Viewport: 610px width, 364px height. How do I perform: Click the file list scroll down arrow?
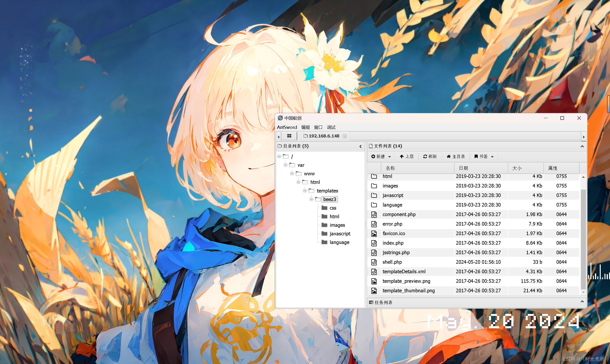pos(583,292)
